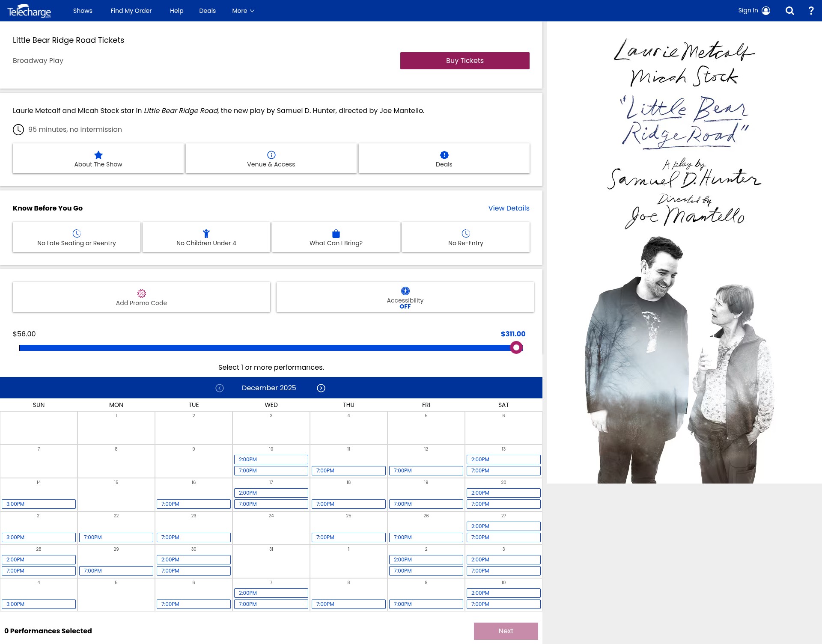Open the search magnifier icon
Screen dimensions: 822x644
(789, 11)
